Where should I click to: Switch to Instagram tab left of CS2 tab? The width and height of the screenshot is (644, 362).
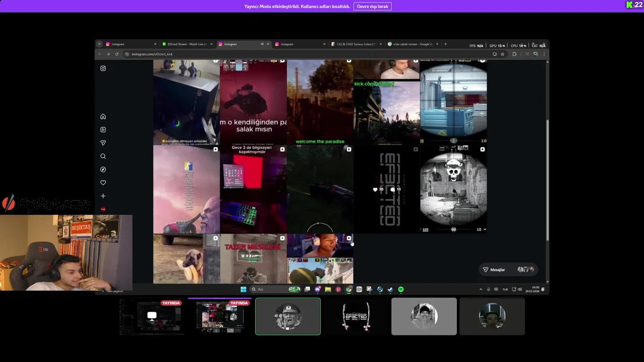point(300,44)
